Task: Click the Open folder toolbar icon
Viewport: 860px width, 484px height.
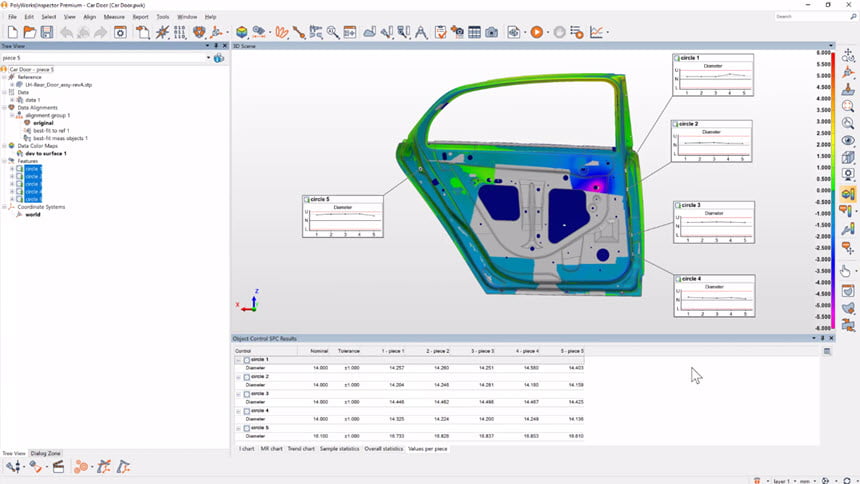Action: 30,32
